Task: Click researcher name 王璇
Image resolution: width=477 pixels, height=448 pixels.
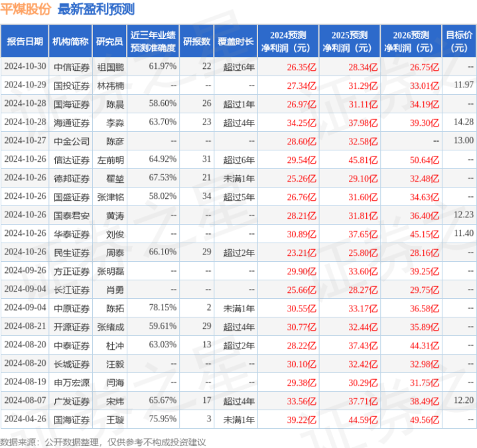Action: pos(115,420)
